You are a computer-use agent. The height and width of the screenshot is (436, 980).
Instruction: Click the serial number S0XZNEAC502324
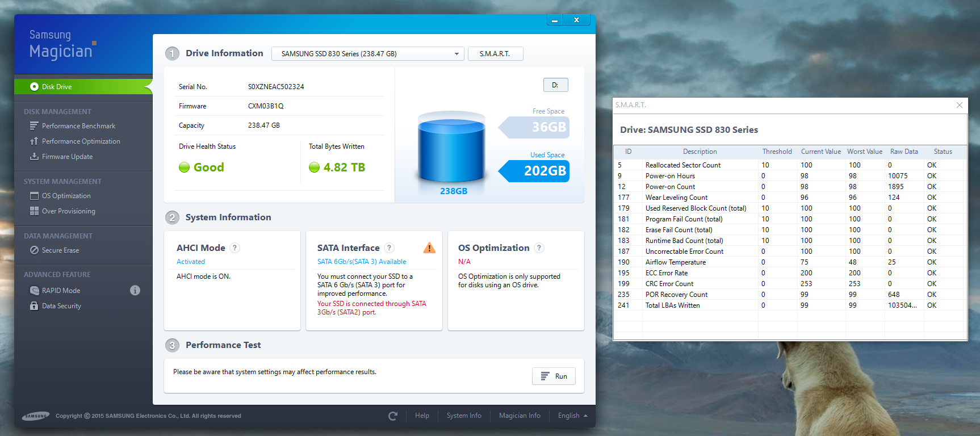276,87
